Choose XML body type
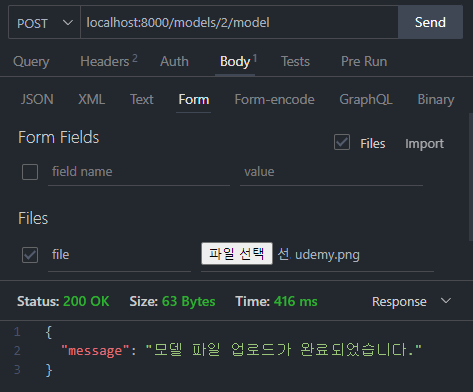473x392 pixels. [92, 99]
